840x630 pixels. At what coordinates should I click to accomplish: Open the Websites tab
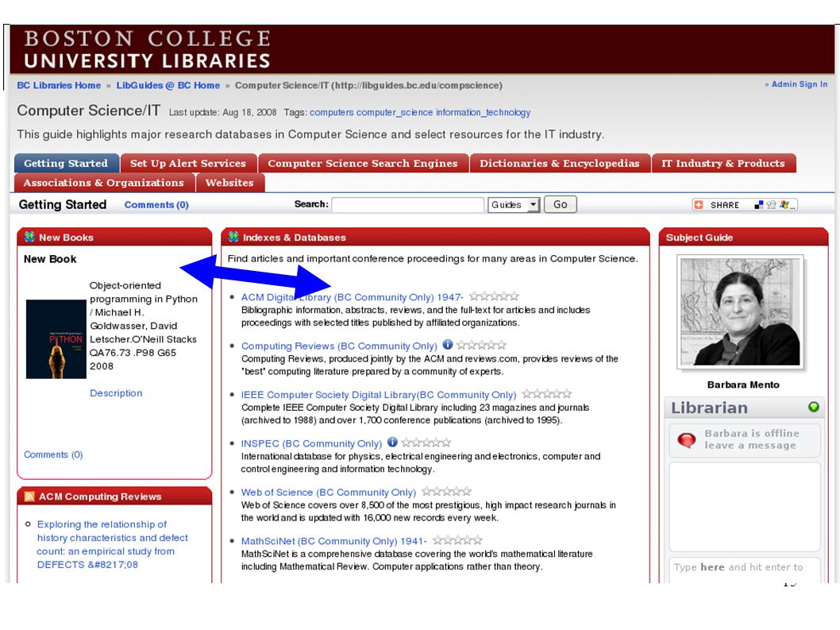tap(229, 183)
